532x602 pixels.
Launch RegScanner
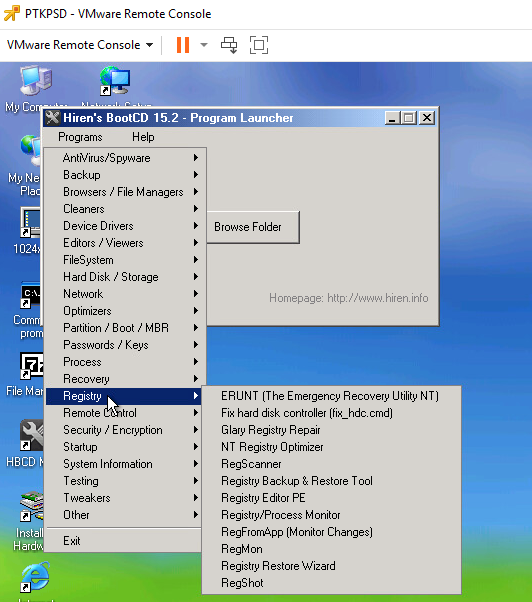(x=331, y=464)
